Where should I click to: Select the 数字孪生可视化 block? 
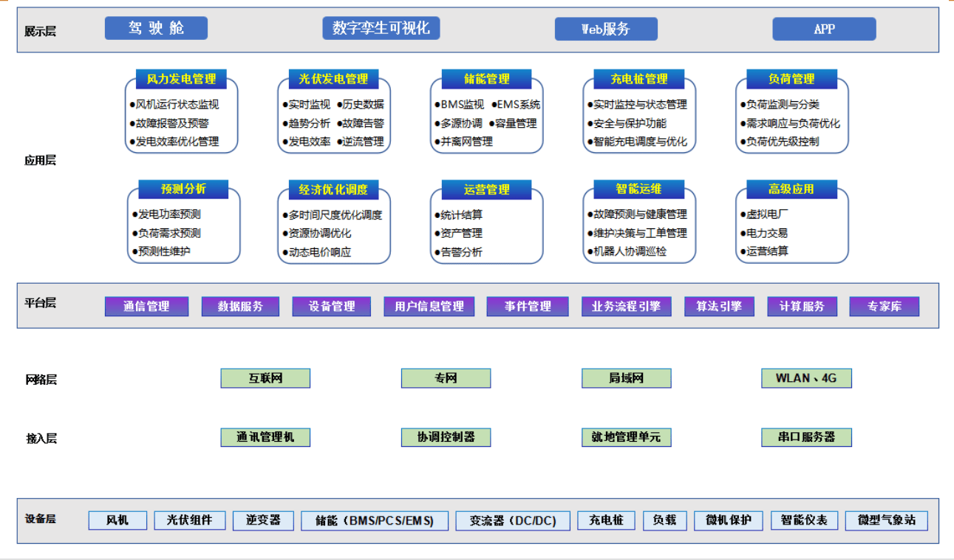pos(381,28)
